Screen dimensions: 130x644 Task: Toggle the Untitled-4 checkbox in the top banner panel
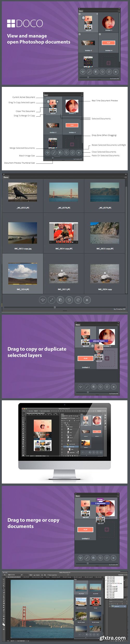[100, 34]
